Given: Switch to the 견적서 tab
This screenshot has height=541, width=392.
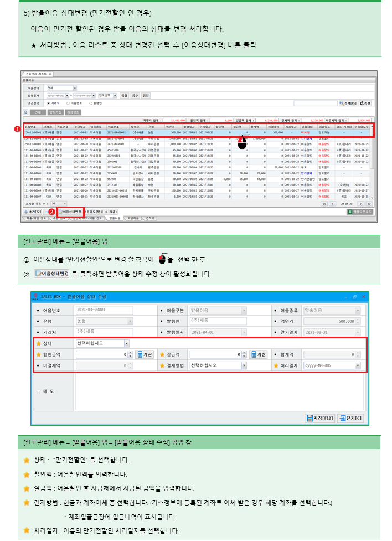Looking at the screenshot, I should pyautogui.click(x=164, y=218).
